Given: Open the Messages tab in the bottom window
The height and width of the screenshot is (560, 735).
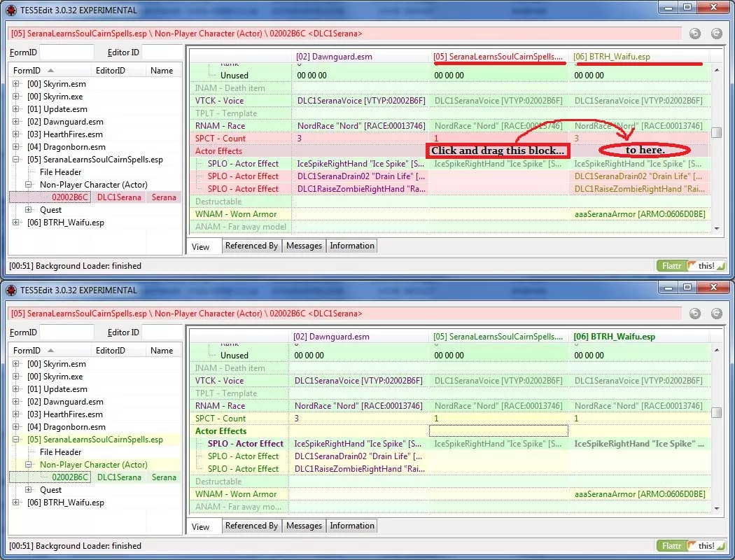Looking at the screenshot, I should (x=304, y=526).
